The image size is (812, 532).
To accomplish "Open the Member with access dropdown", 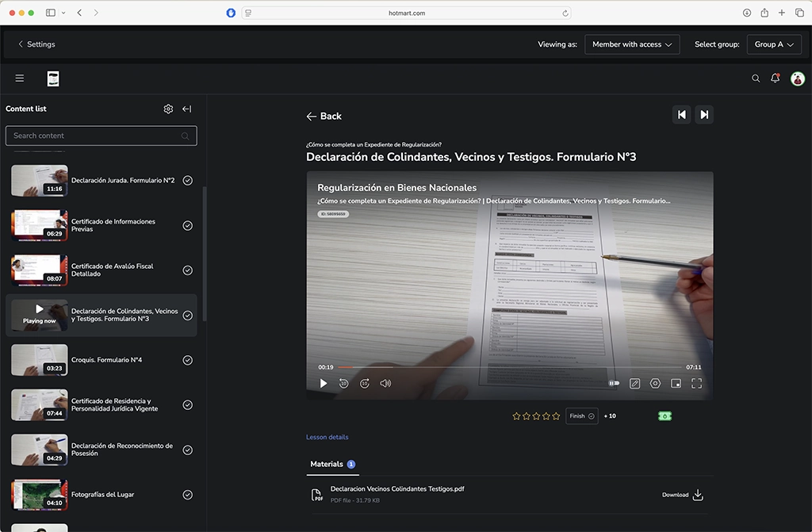I will 632,44.
